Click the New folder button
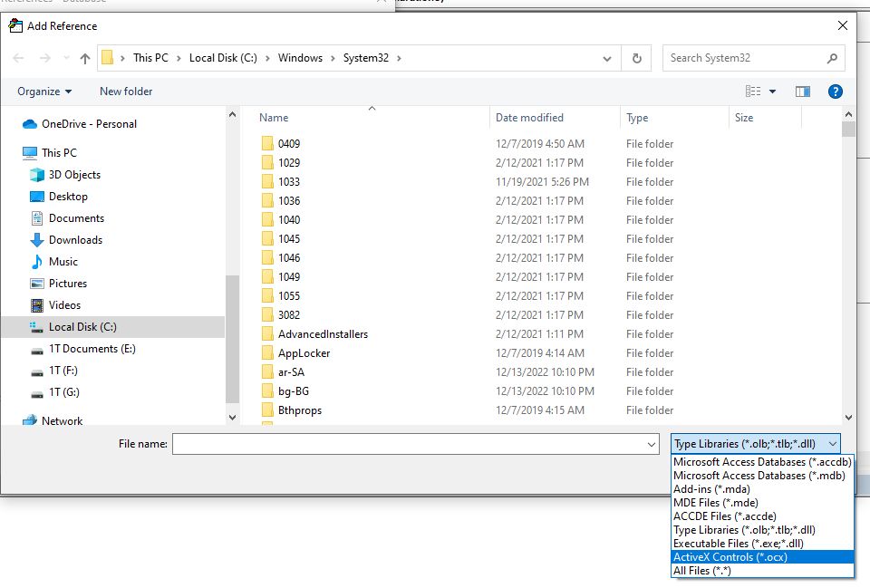This screenshot has width=870, height=588. click(x=126, y=92)
